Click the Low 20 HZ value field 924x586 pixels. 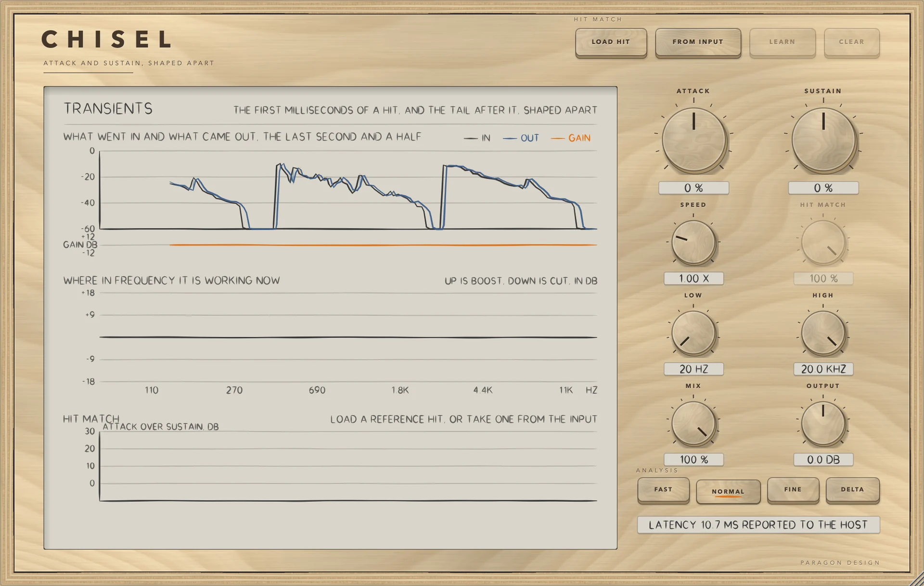[x=693, y=369]
